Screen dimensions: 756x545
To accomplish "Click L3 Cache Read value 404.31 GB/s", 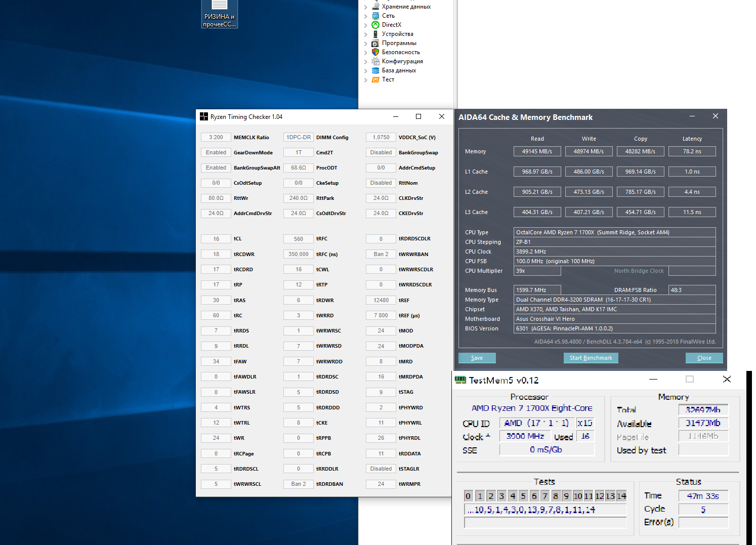I will pos(537,212).
